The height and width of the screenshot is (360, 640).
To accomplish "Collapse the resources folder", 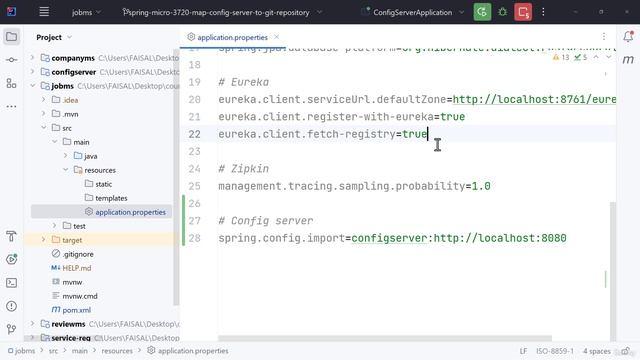I will [x=66, y=169].
